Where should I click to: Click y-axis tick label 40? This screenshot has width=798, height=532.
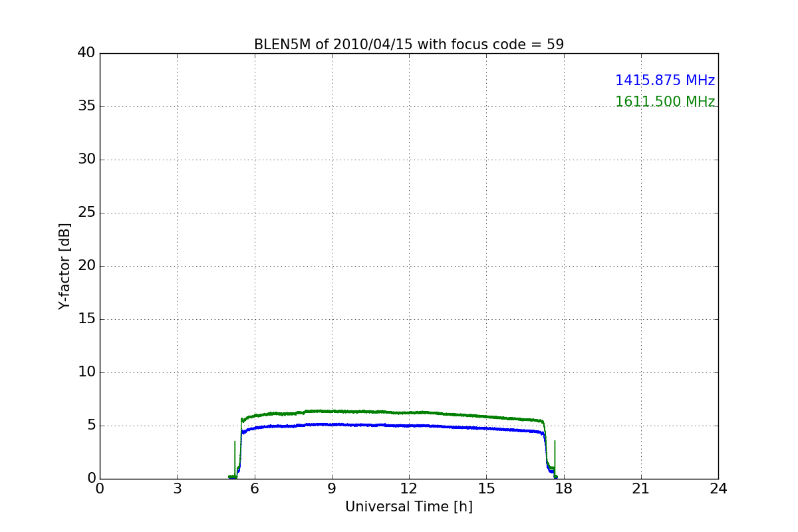pyautogui.click(x=86, y=53)
